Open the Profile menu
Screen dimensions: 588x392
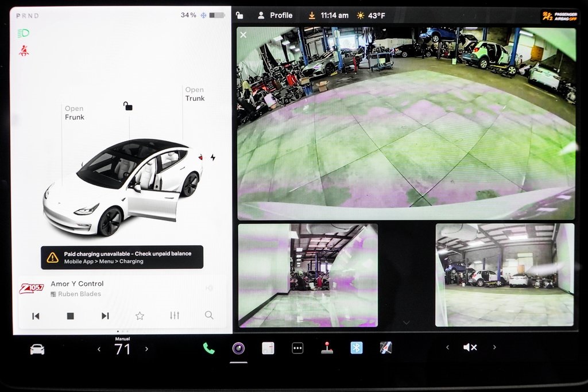[275, 15]
